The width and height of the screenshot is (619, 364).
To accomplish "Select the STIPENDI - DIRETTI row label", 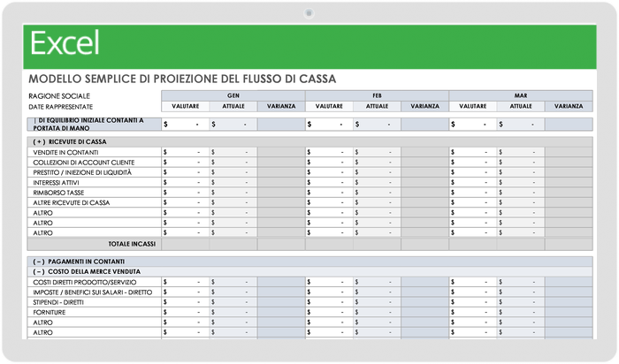I will [x=58, y=302].
